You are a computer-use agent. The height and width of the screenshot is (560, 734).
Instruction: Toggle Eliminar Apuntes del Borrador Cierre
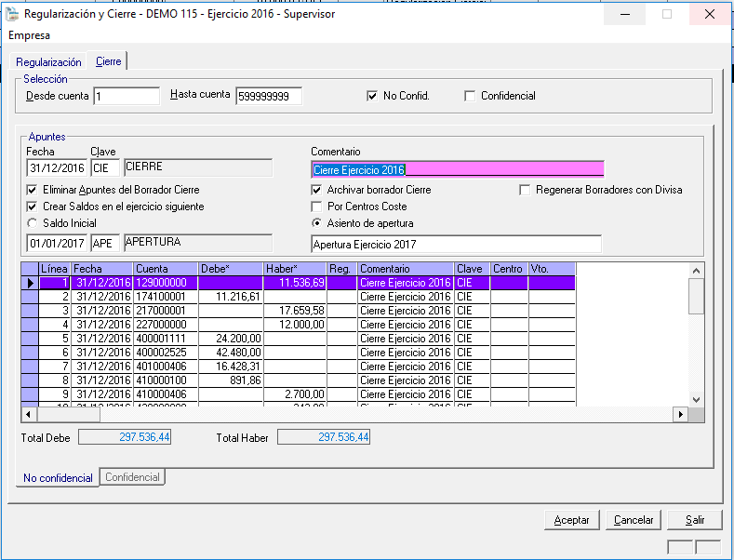coord(32,190)
